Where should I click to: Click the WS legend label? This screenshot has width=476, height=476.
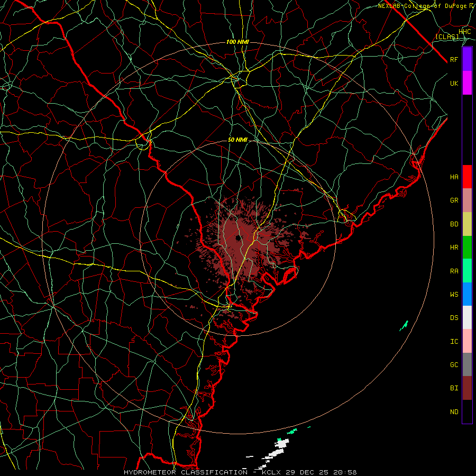coord(454,295)
